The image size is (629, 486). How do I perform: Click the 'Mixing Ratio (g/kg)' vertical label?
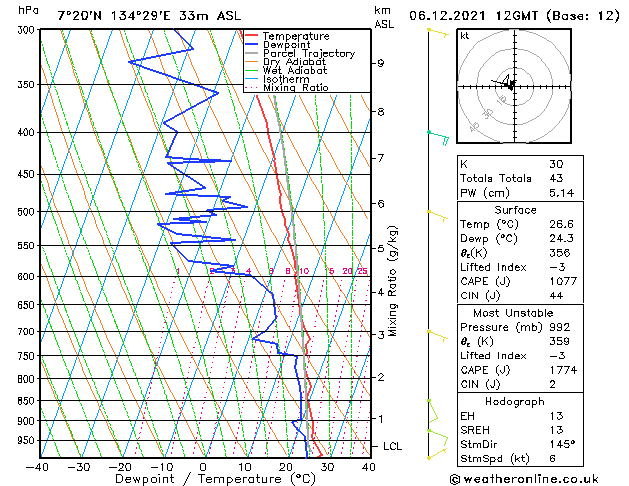(x=392, y=281)
